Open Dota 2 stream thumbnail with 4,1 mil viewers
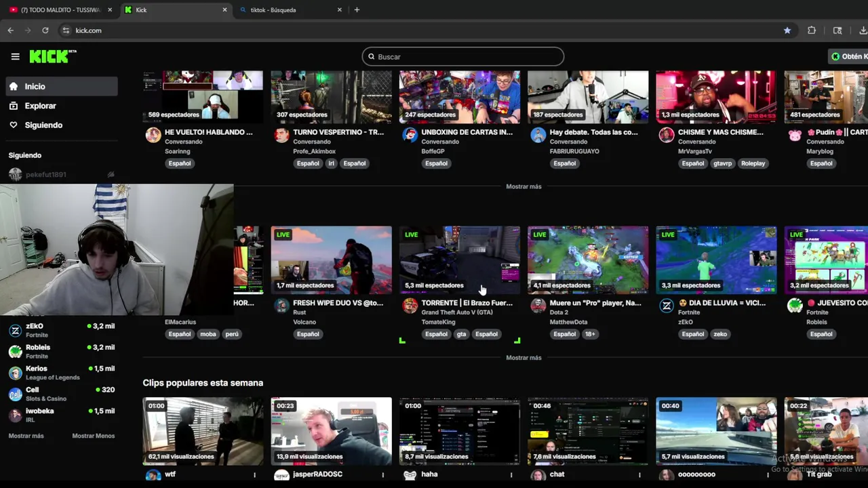This screenshot has height=488, width=868. click(587, 260)
